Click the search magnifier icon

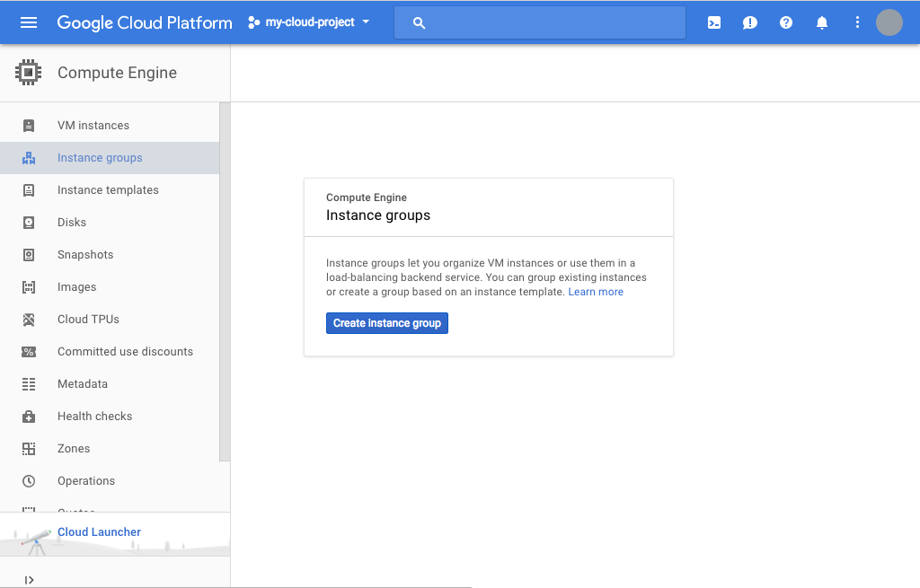419,22
